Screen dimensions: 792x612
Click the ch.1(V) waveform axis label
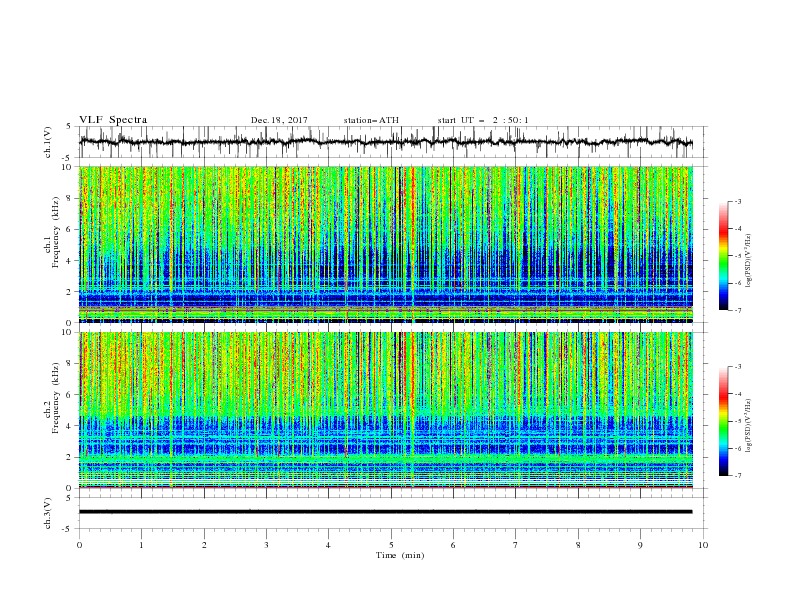pyautogui.click(x=48, y=142)
